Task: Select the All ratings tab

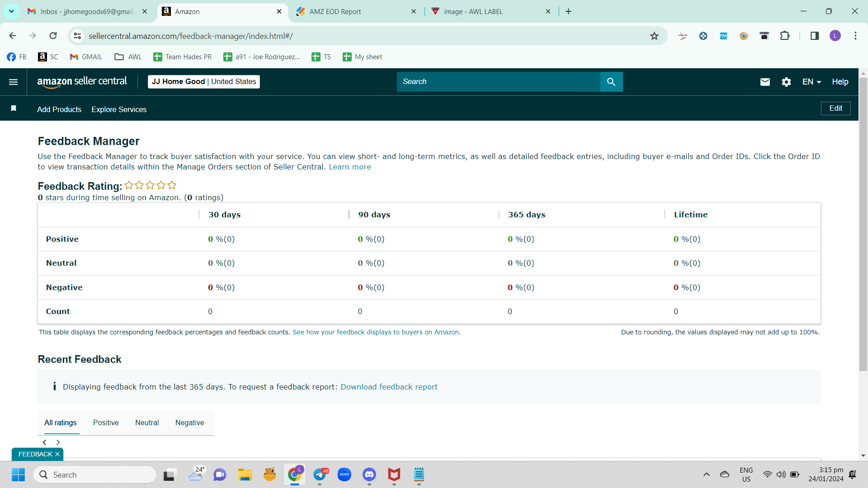Action: coord(61,422)
